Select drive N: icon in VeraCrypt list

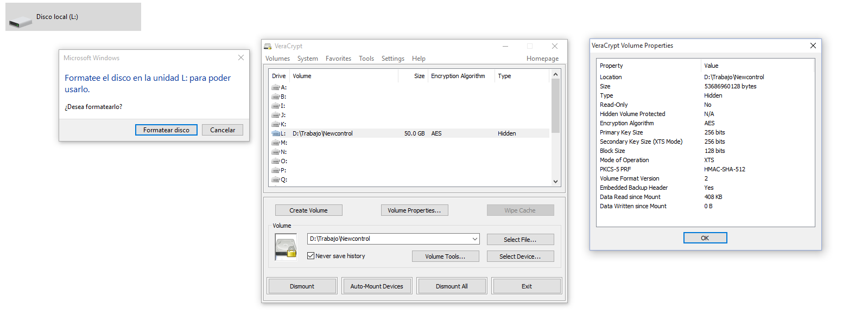coord(276,152)
